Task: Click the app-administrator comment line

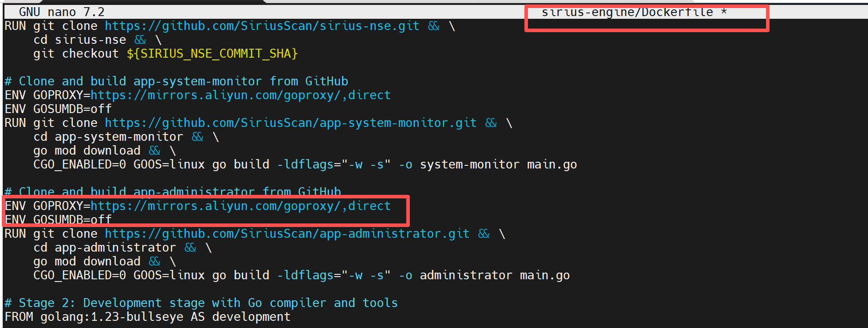Action: click(173, 192)
